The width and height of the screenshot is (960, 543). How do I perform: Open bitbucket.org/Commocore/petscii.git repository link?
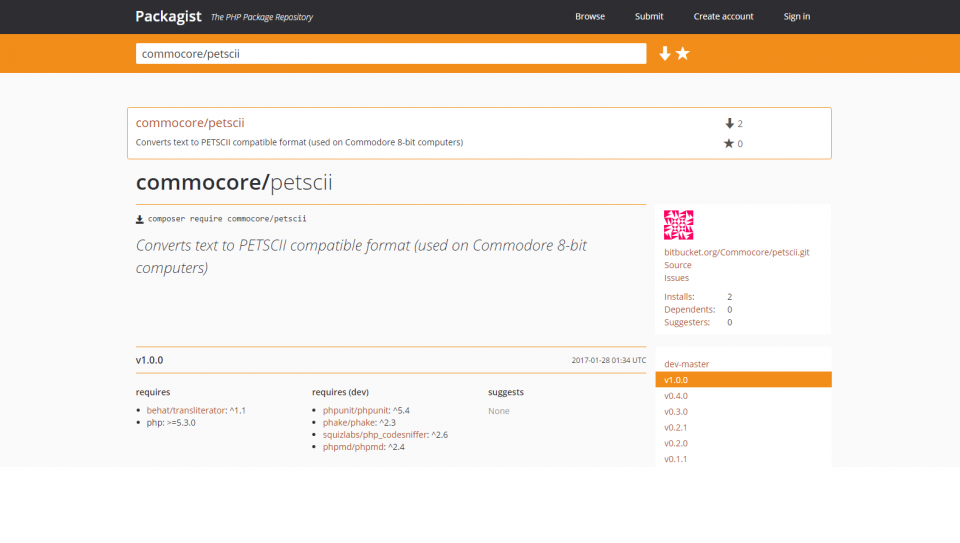coord(737,252)
